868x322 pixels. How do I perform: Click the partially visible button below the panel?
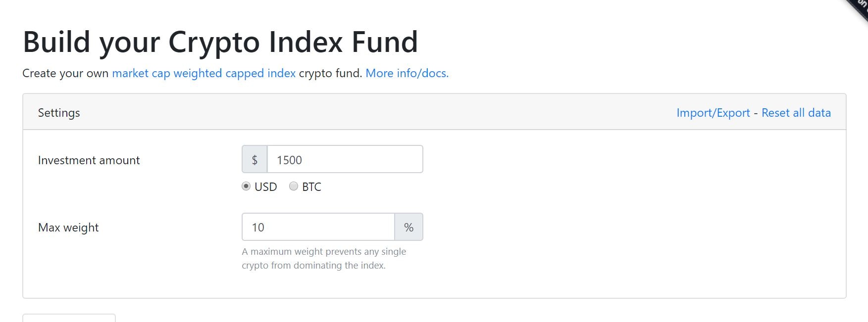tap(68, 319)
